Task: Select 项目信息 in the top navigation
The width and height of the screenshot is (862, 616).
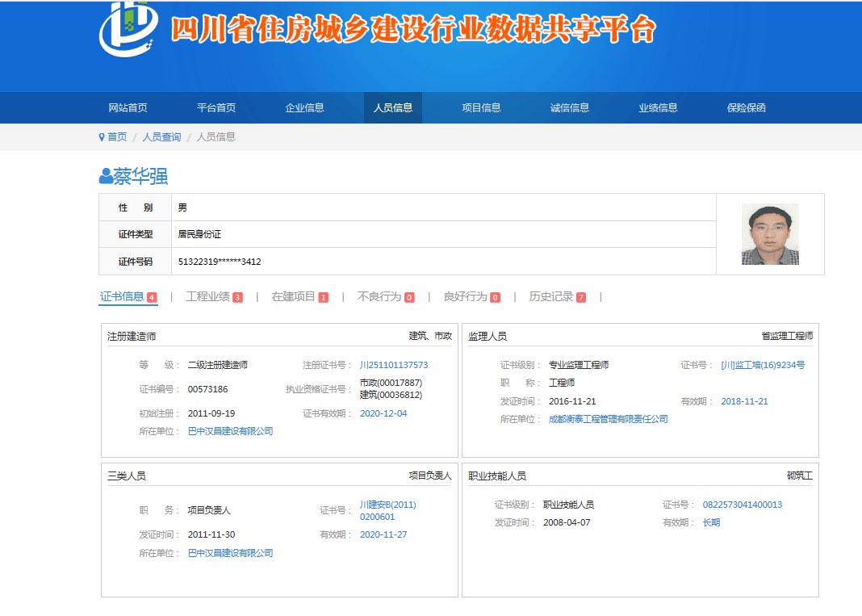Action: [x=481, y=107]
